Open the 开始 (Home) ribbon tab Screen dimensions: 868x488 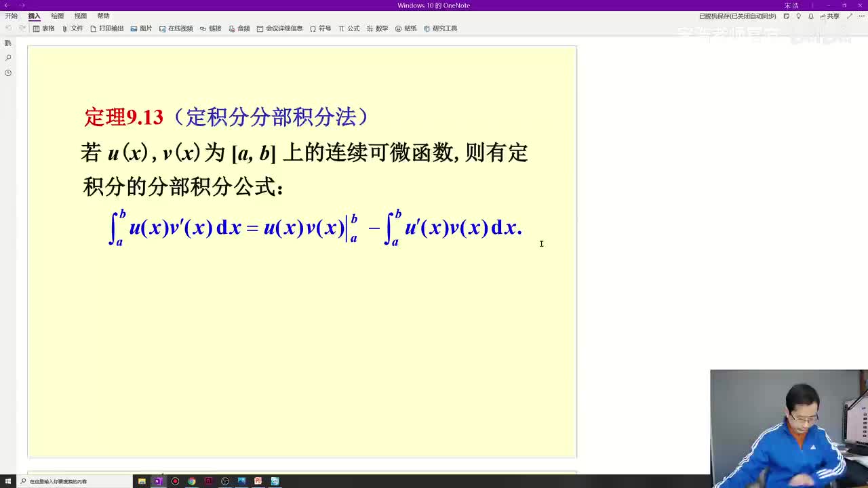(x=11, y=16)
